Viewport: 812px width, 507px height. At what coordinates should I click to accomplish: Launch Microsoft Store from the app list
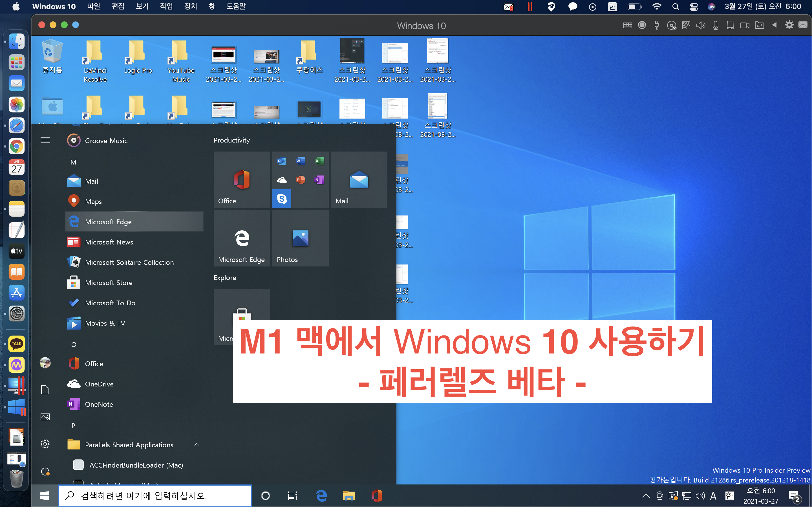[109, 283]
